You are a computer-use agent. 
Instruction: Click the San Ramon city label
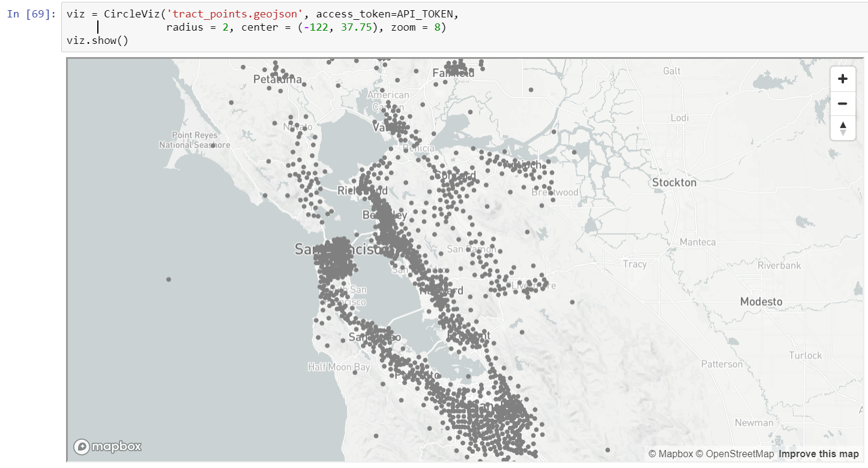[x=471, y=249]
